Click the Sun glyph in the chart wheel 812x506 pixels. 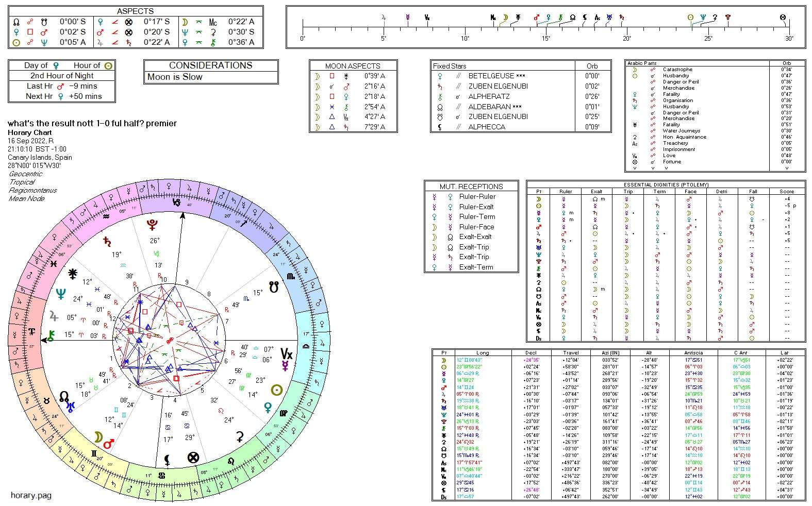click(277, 390)
